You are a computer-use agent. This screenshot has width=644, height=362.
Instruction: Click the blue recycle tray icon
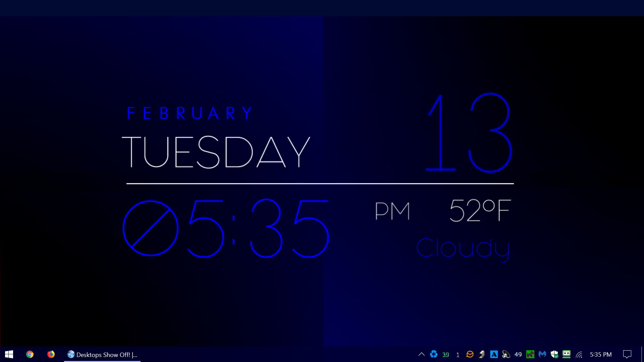coord(434,354)
